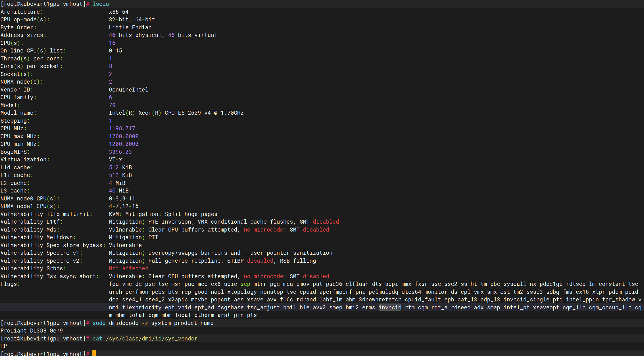The width and height of the screenshot is (644, 356).
Task: Click the 'tpr_shadow' flag
Action: [x=618, y=300]
